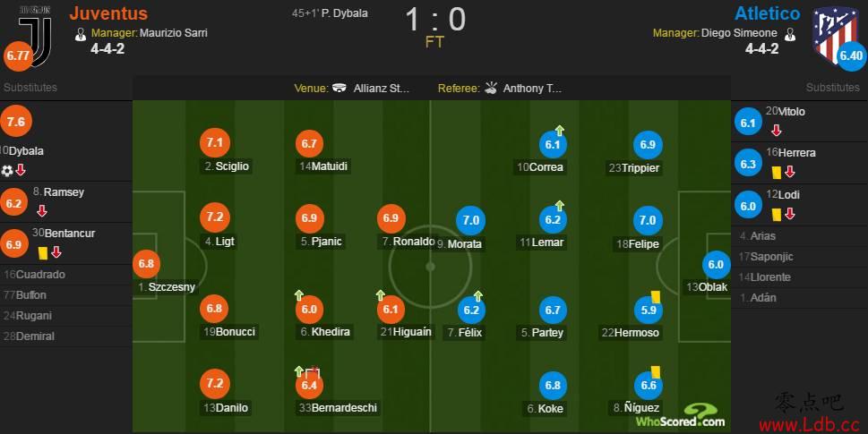Click the substituted-off red arrow under Ramsey

pyautogui.click(x=41, y=211)
